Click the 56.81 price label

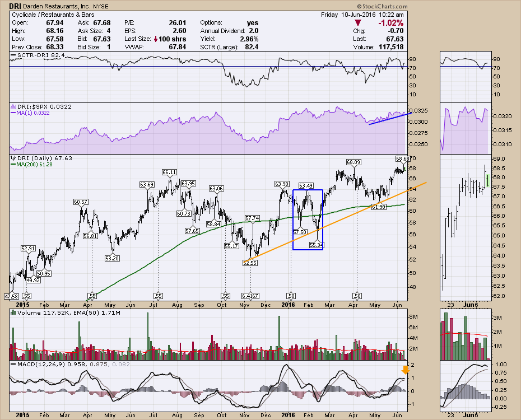point(90,236)
